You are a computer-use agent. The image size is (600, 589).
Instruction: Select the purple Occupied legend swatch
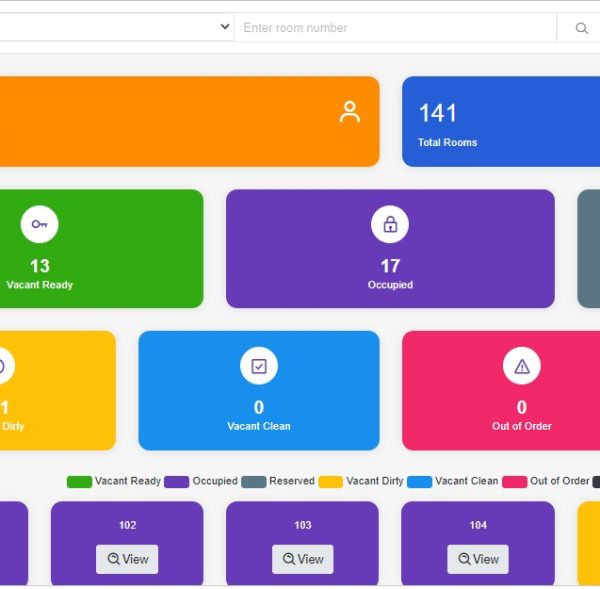(176, 482)
